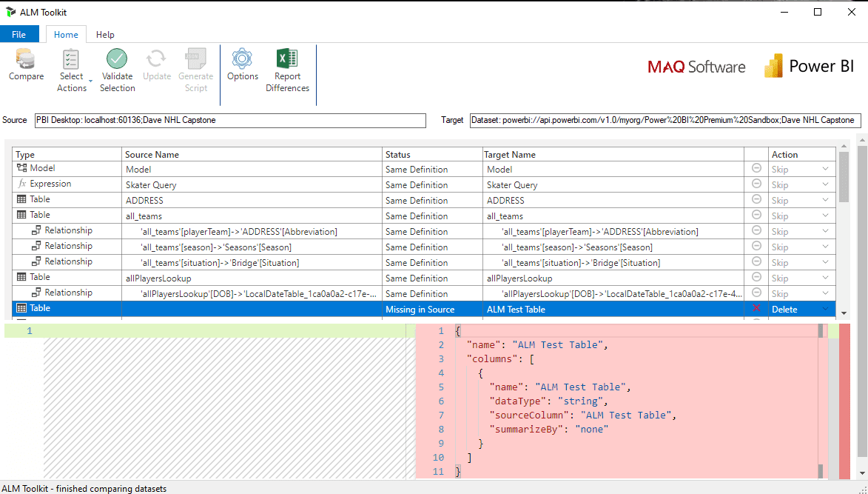The image size is (868, 494).
Task: Click the all_teams row table icon
Action: pyautogui.click(x=21, y=215)
